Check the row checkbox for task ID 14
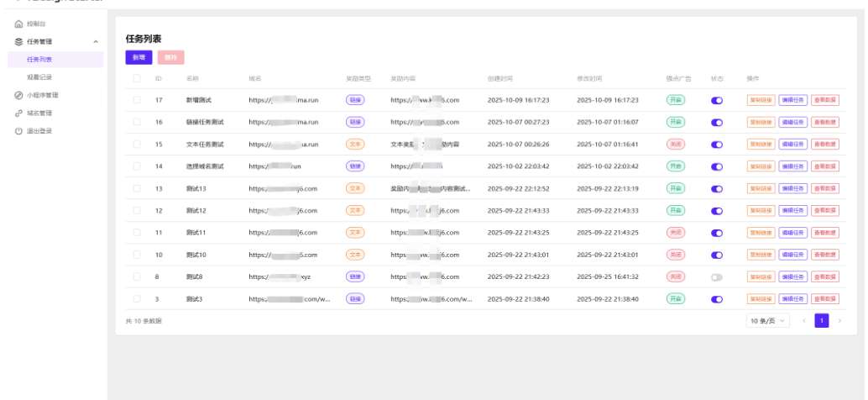The width and height of the screenshot is (868, 400). click(x=137, y=166)
